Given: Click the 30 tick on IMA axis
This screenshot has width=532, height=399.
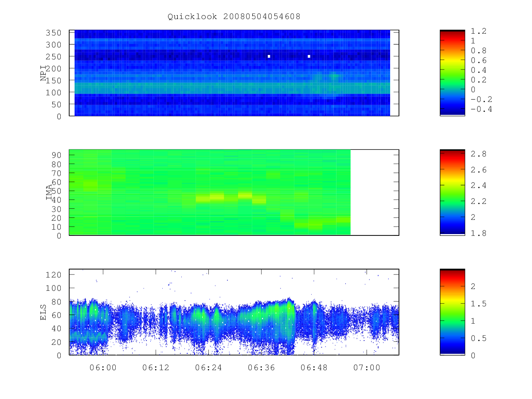Looking at the screenshot, I should [x=57, y=209].
